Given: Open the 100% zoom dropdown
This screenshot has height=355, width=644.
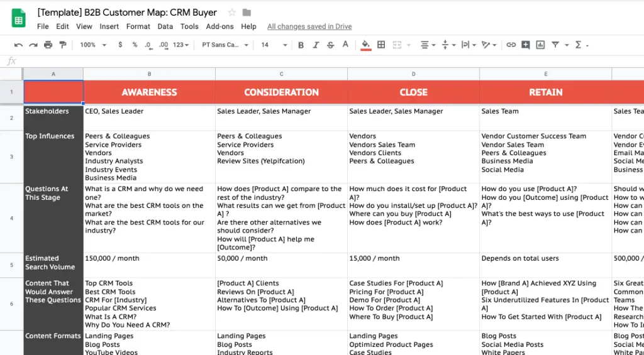Looking at the screenshot, I should 93,45.
